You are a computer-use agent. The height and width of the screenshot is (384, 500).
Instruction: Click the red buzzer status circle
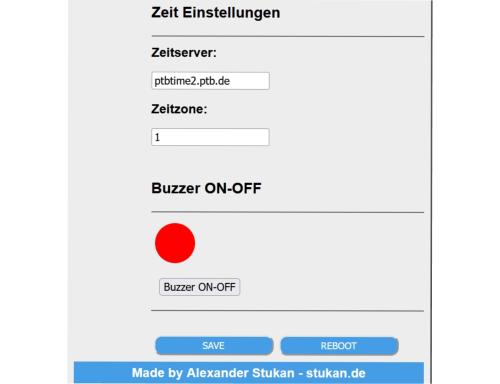tap(175, 243)
